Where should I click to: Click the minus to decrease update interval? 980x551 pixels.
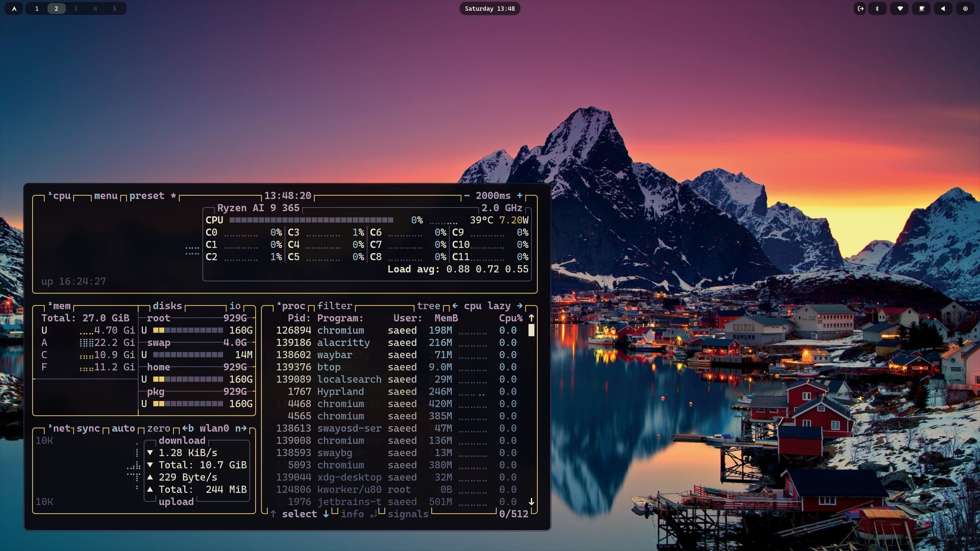coord(467,195)
